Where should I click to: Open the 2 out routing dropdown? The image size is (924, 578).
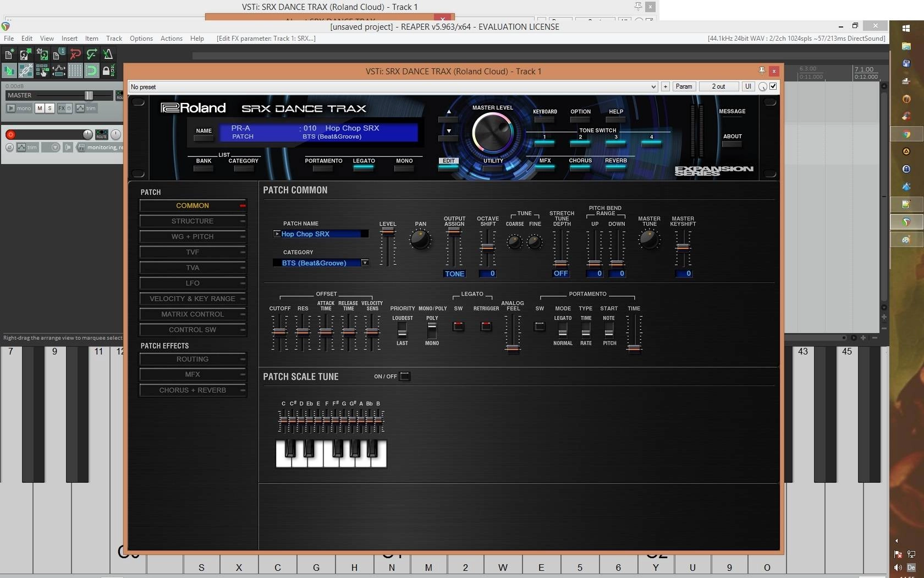pos(718,86)
